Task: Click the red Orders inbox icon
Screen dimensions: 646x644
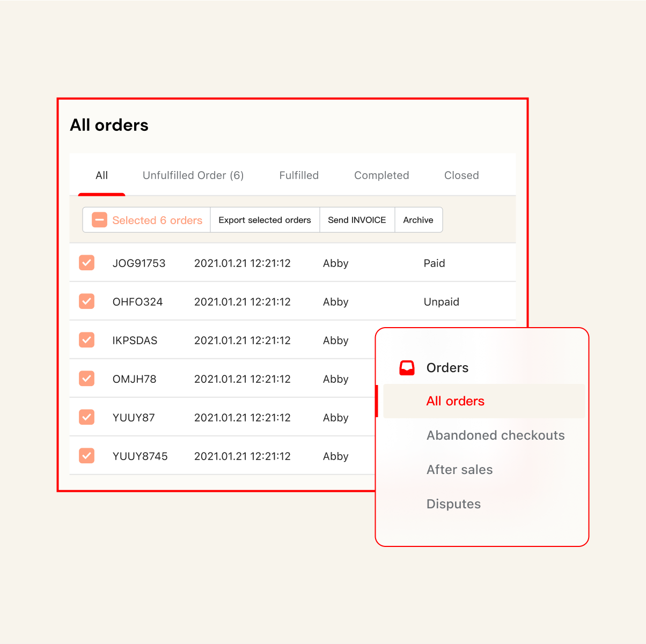Action: (407, 368)
